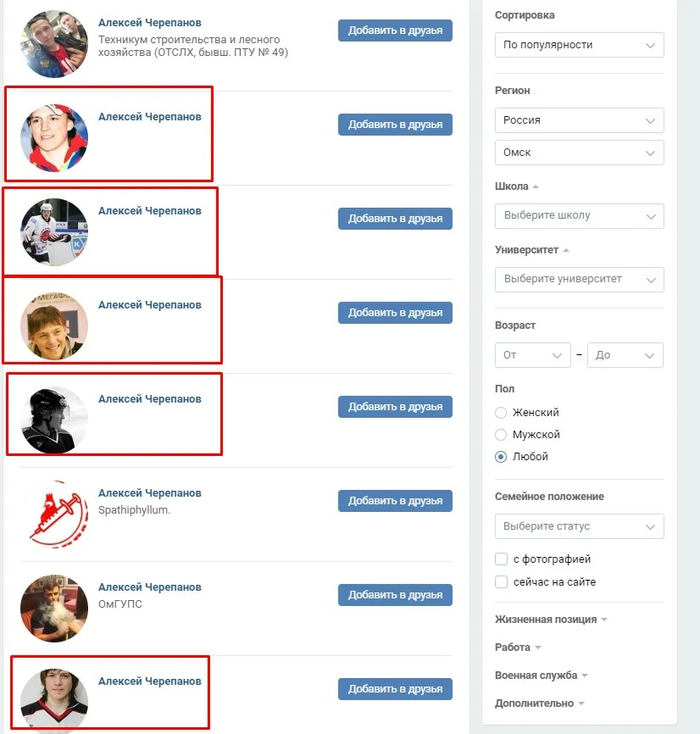Enable the с фотографией checkbox
The height and width of the screenshot is (734, 700).
501,559
